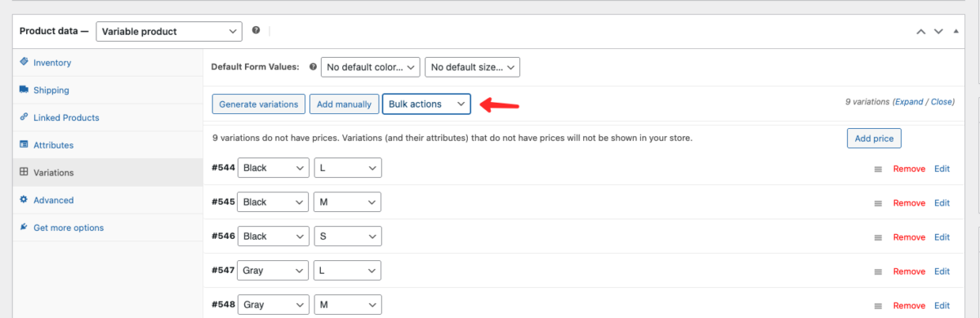Click the '#547' variation ID text
Viewport: 980px width, 318px height.
click(x=223, y=271)
